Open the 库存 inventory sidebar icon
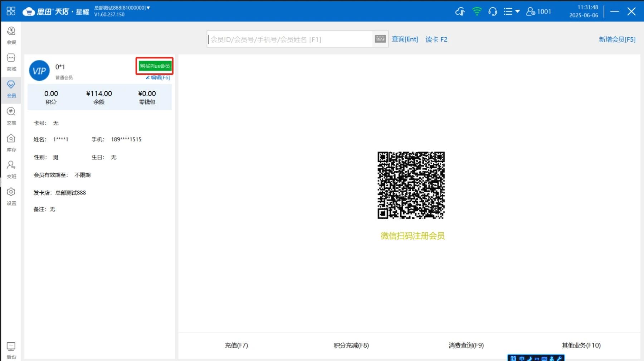The image size is (644, 361). (11, 142)
